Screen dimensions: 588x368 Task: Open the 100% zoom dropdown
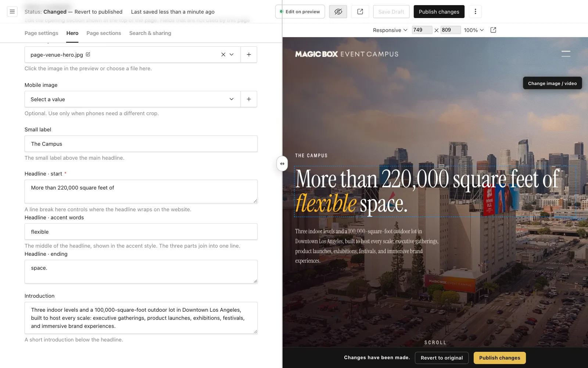click(474, 30)
